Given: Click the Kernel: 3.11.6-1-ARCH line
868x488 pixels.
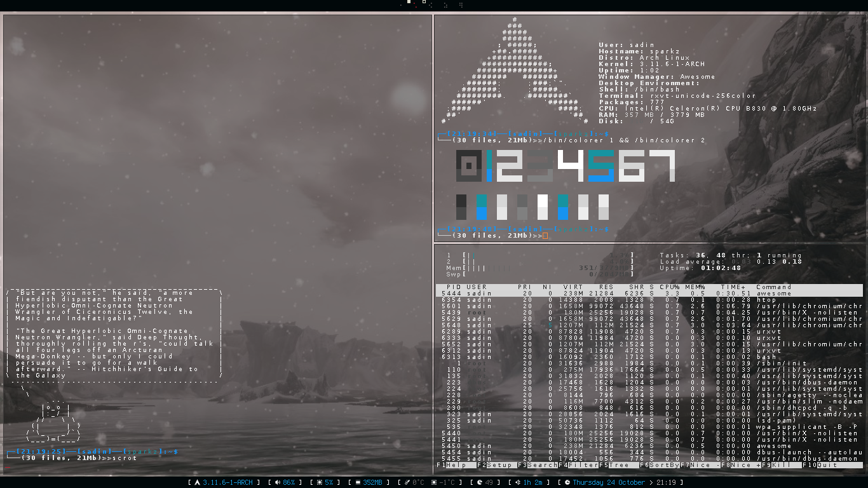Looking at the screenshot, I should (652, 64).
